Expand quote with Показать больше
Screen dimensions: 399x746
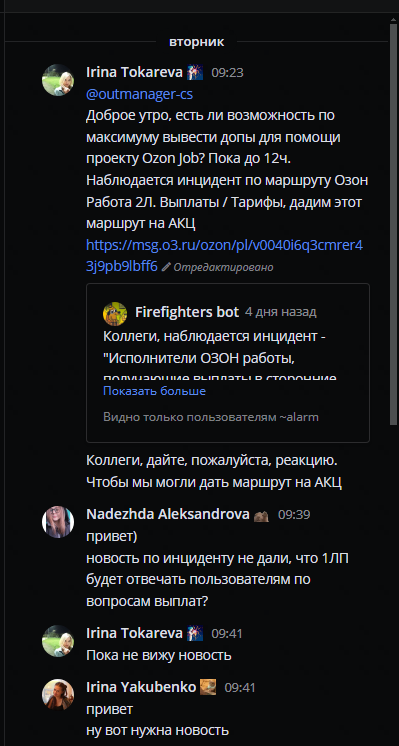(155, 391)
